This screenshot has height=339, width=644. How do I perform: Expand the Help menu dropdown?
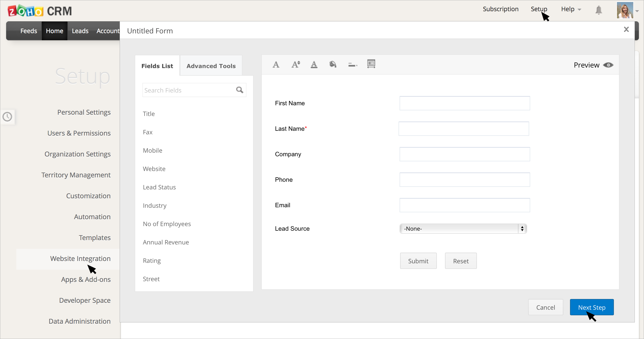571,9
